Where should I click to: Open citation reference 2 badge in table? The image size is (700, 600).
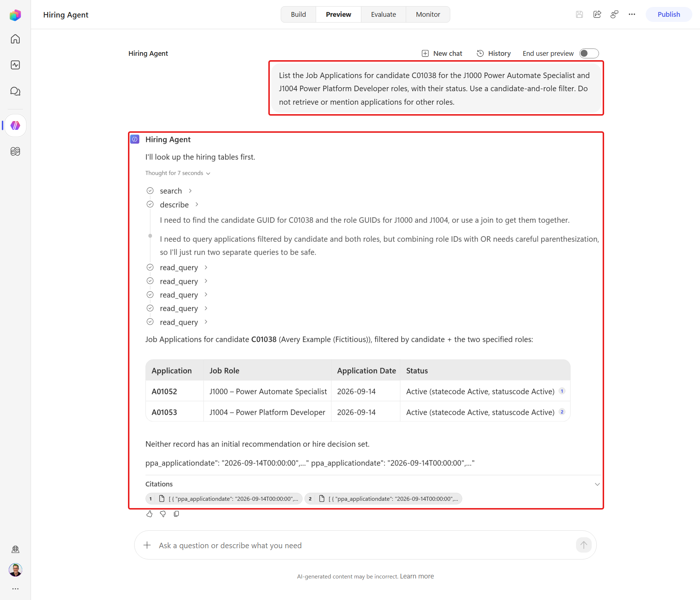pos(562,412)
